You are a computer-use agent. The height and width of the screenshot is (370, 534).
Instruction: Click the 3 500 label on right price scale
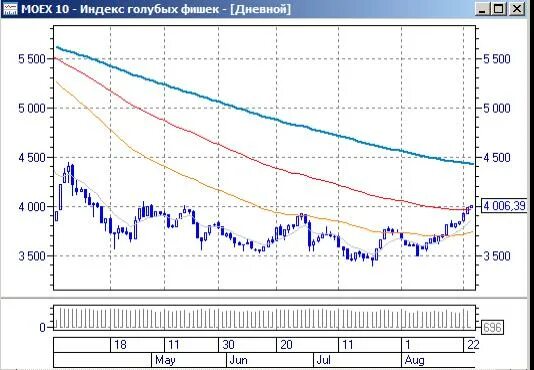(497, 256)
